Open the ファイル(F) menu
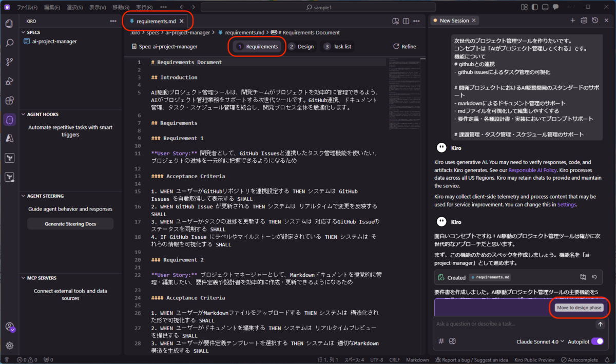Screen dimensions: 616x364 click(x=27, y=7)
